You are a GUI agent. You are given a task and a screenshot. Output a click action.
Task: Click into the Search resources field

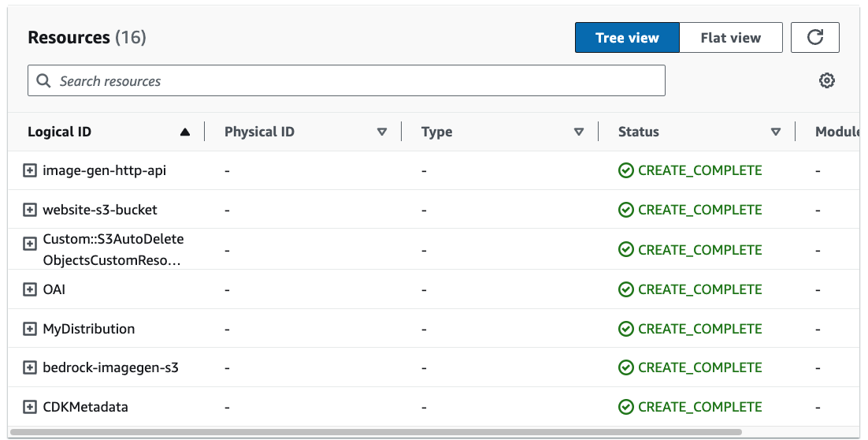click(x=347, y=81)
